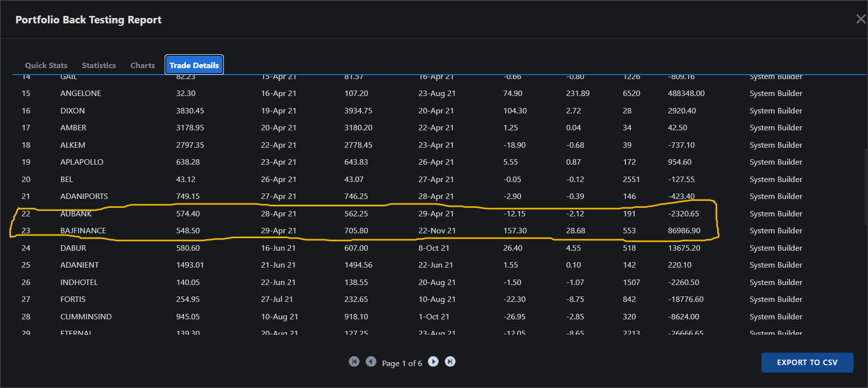Open the Statistics tab

pyautogui.click(x=98, y=65)
